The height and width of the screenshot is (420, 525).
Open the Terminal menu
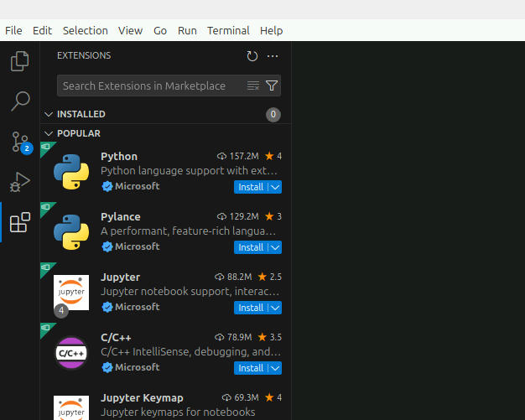coord(228,30)
